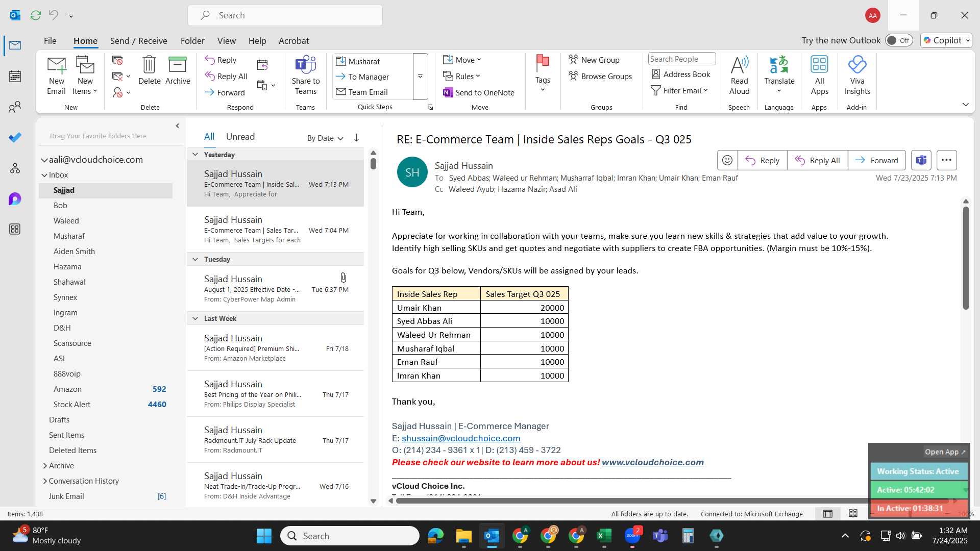Open Windows Start menu

pyautogui.click(x=264, y=536)
